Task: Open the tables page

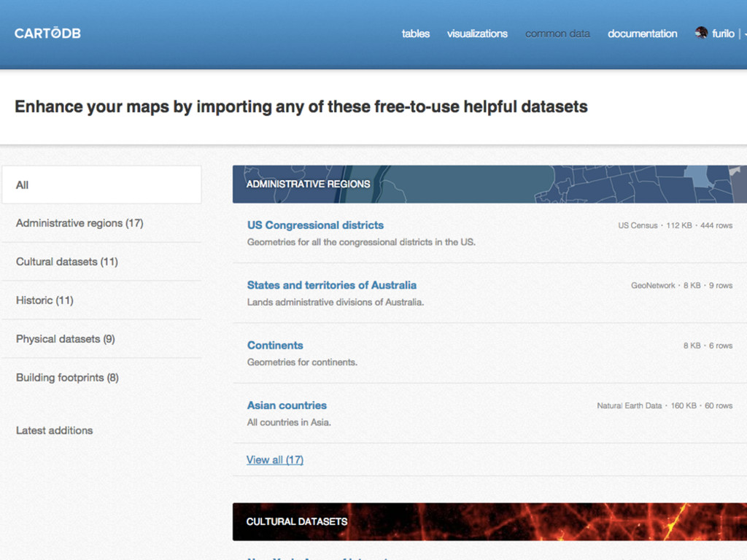Action: coord(415,34)
